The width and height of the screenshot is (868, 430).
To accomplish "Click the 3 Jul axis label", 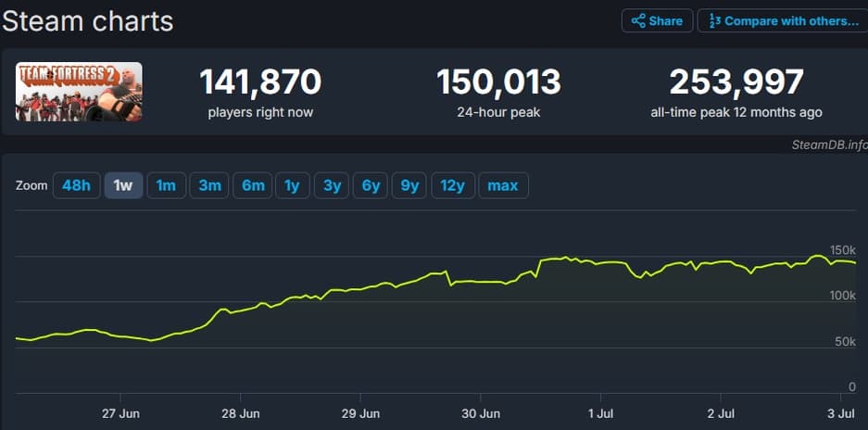I will click(841, 413).
